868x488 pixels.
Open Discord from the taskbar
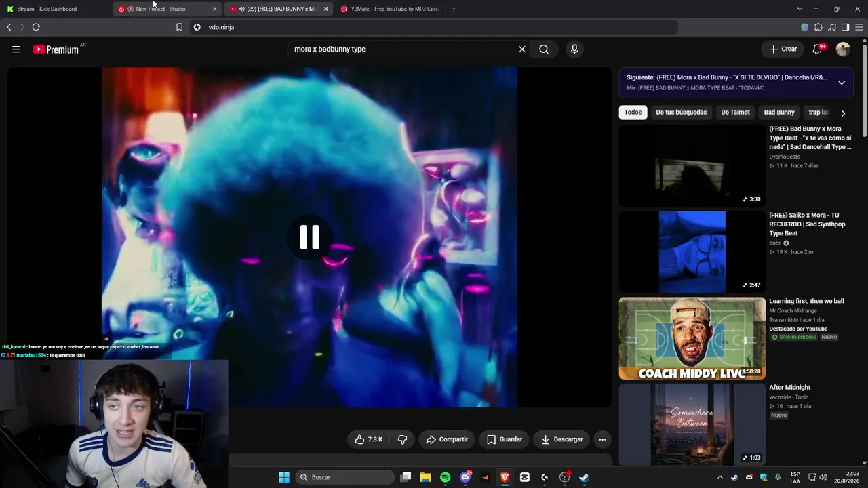pyautogui.click(x=465, y=477)
